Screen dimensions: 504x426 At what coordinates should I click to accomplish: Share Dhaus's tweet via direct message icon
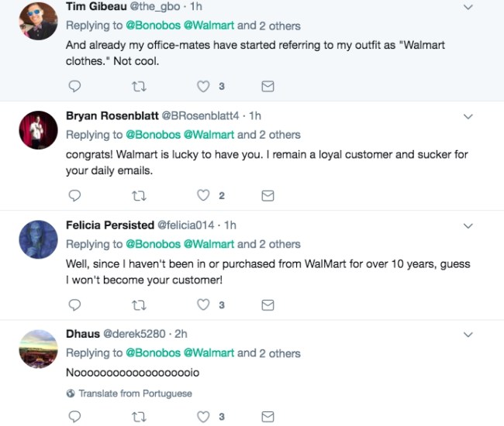tap(268, 417)
